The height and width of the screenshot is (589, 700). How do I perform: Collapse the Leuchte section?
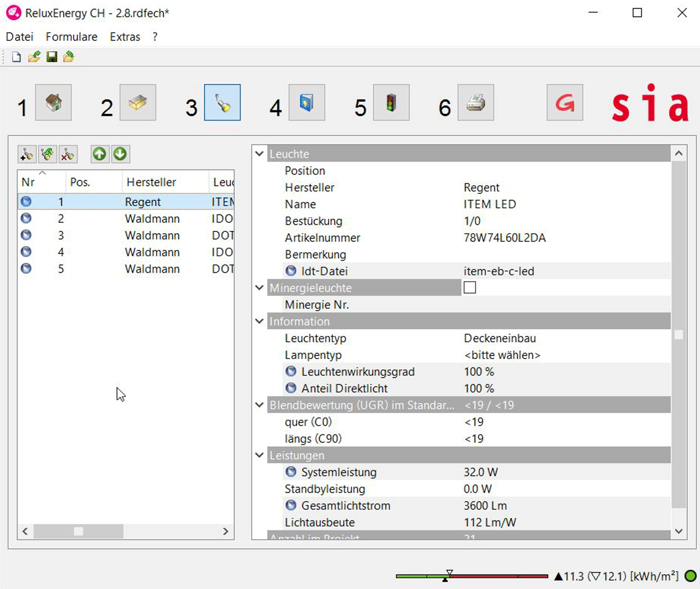coord(259,154)
